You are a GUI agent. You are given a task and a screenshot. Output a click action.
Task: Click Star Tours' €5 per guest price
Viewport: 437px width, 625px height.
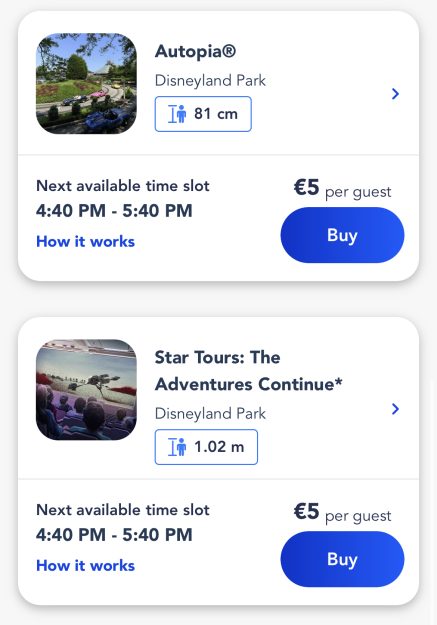(343, 512)
